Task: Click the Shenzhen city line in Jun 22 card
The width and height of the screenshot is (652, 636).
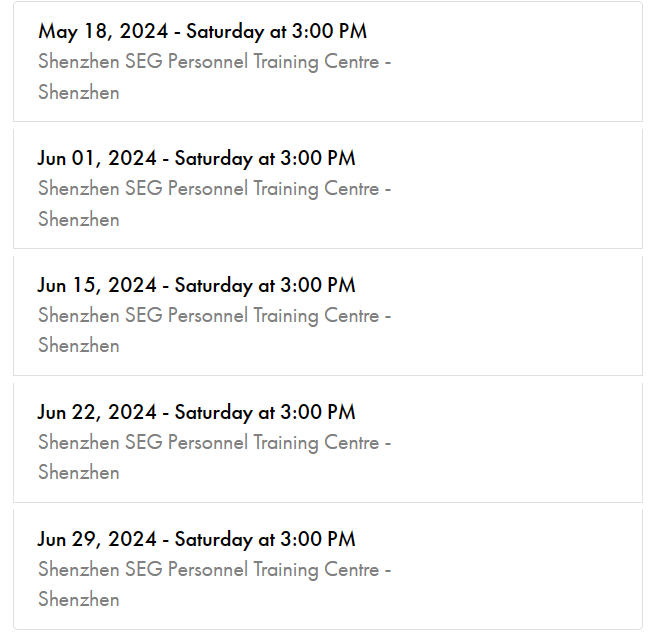Action: coord(79,473)
